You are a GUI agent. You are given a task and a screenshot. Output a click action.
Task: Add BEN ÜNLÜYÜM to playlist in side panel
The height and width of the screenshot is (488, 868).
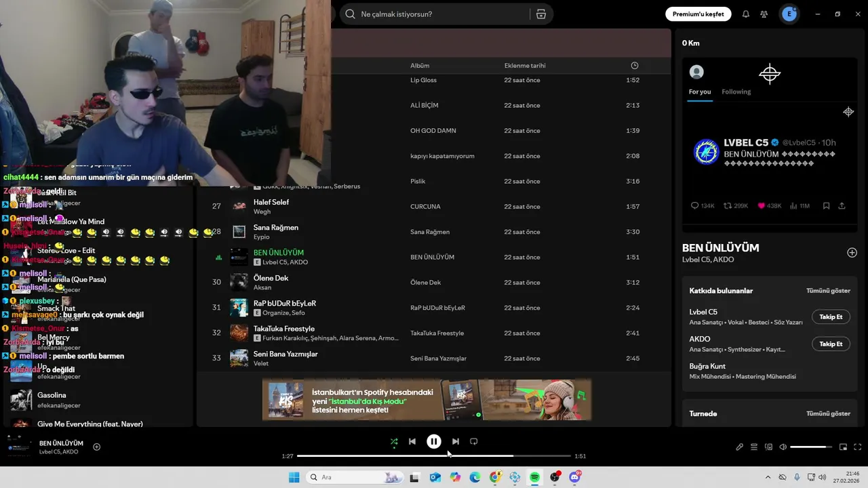point(852,253)
